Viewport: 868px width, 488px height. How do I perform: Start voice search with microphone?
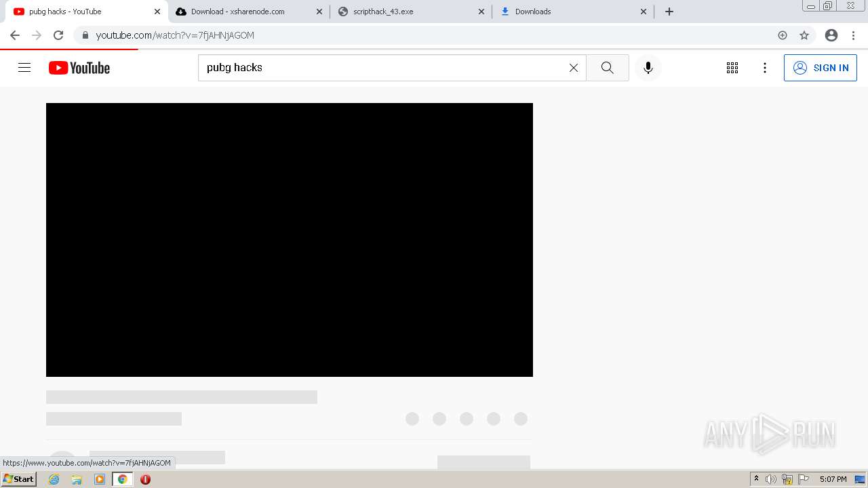pos(648,68)
